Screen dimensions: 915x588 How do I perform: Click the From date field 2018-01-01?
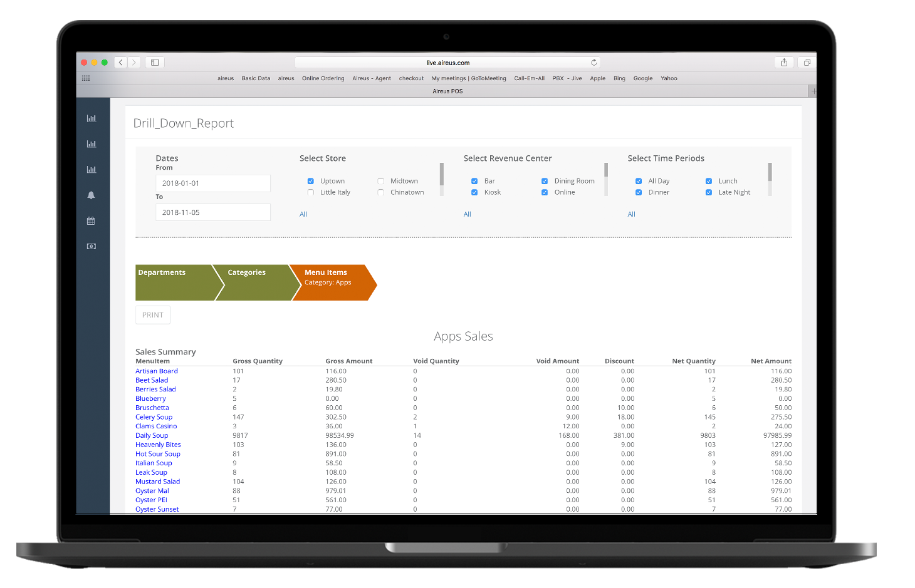pos(213,183)
